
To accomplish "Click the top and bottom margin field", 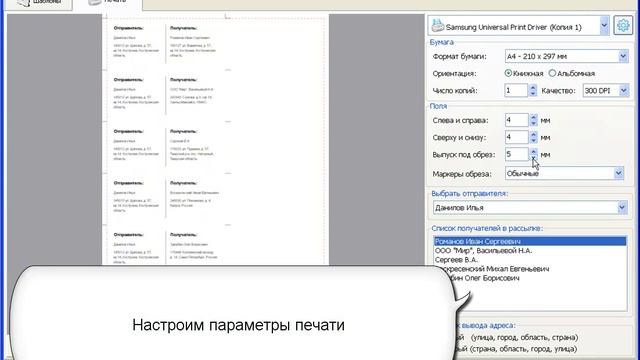I will point(517,137).
